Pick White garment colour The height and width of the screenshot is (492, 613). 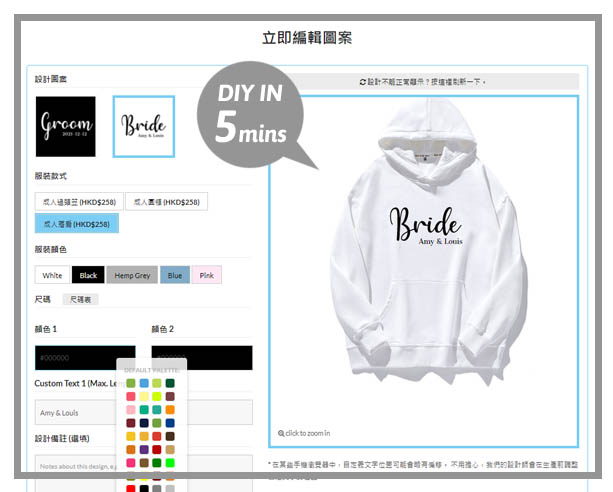click(x=52, y=275)
